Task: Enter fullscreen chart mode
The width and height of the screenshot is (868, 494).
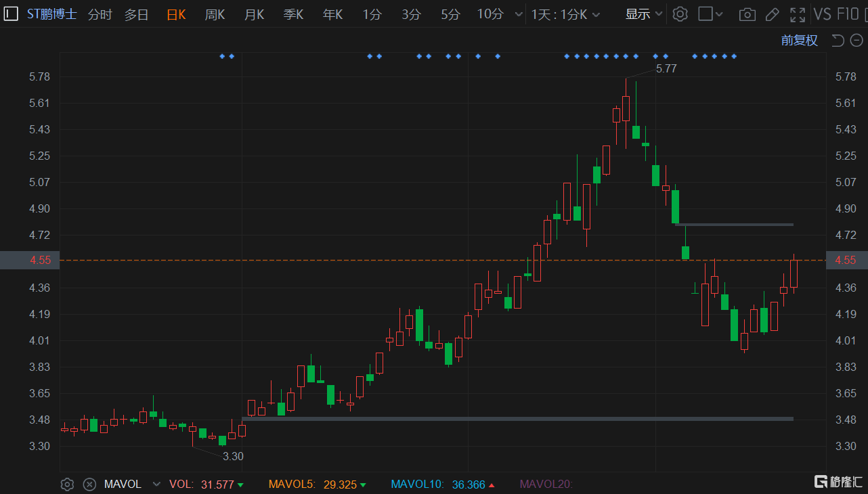Action: [x=798, y=14]
